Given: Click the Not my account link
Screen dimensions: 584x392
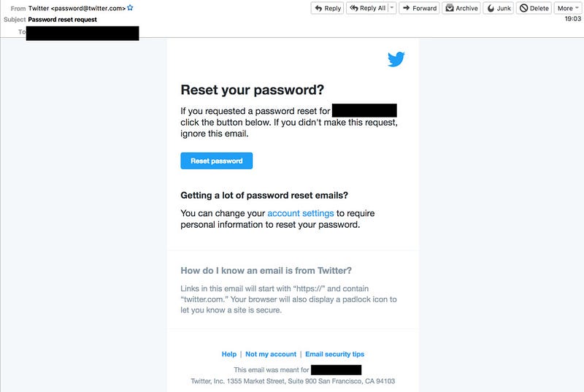Looking at the screenshot, I should point(271,354).
